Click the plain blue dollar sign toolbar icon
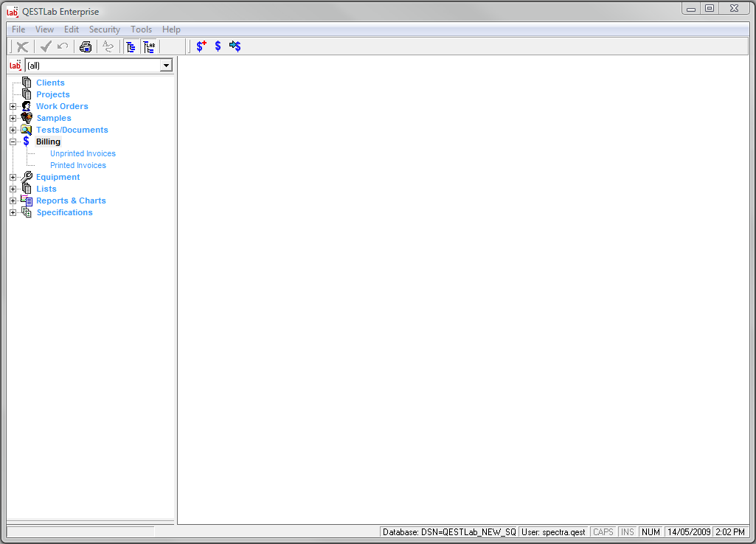 click(218, 46)
